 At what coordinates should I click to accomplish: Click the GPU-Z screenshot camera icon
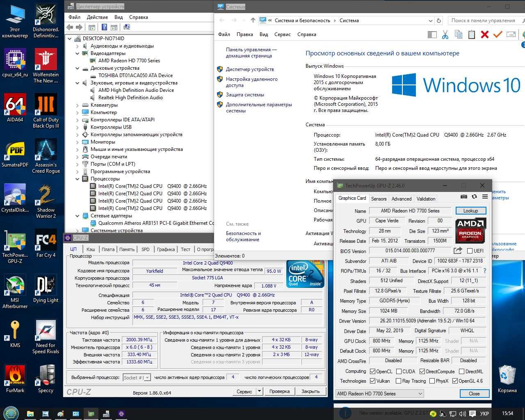click(464, 197)
